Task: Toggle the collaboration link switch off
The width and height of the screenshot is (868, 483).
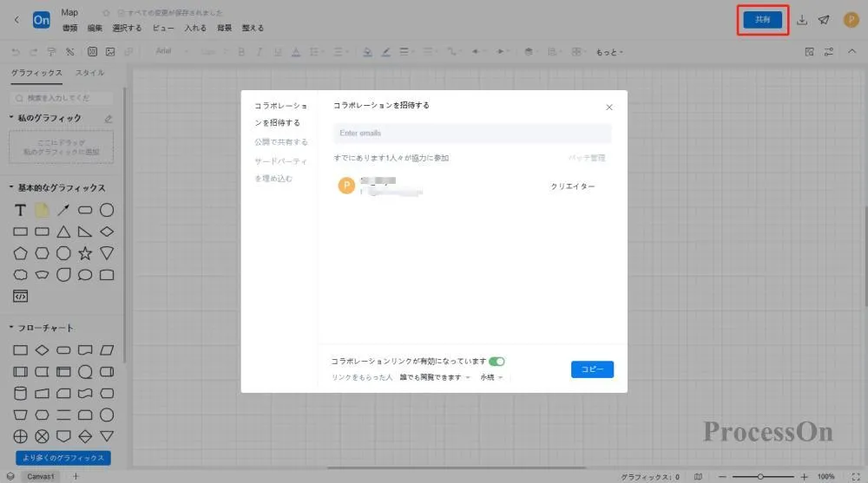Action: click(x=496, y=361)
